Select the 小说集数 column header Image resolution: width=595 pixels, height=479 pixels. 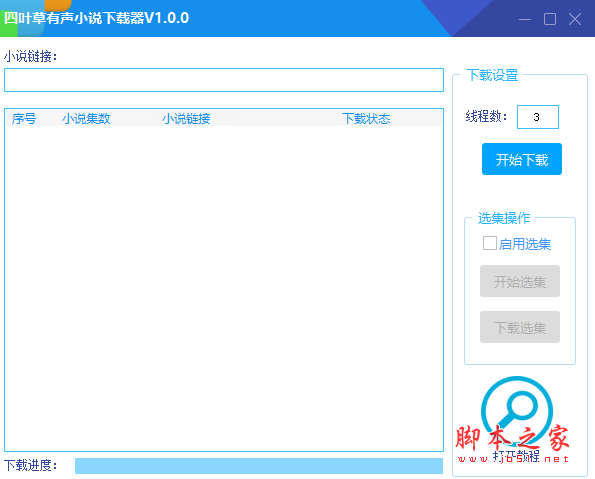point(86,119)
